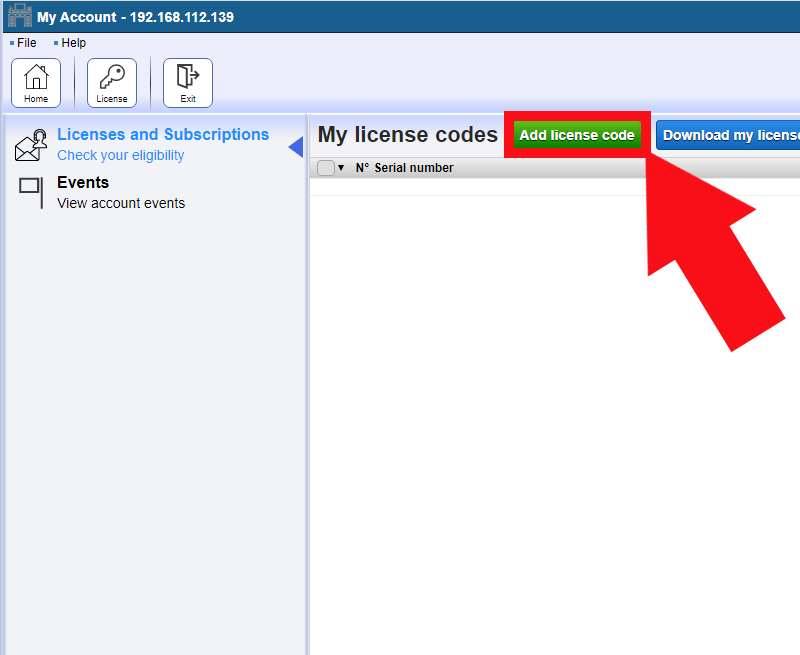
Task: Open the File menu
Action: point(27,43)
